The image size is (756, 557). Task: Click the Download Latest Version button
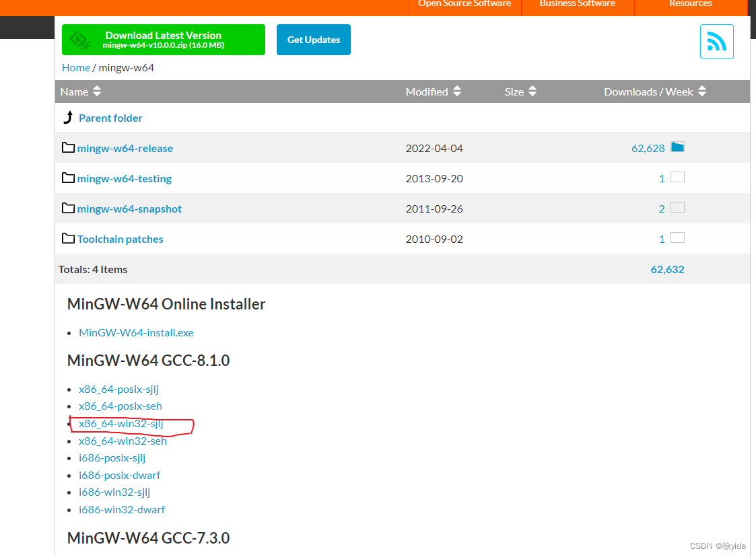(164, 40)
